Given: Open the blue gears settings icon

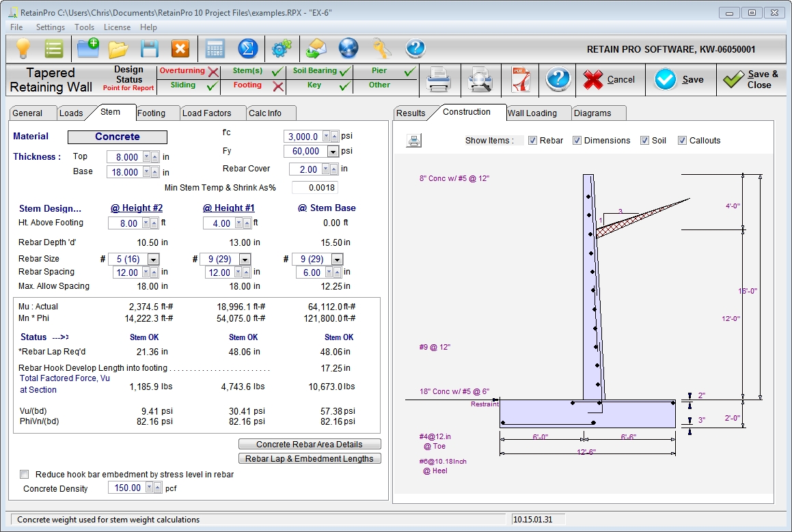Looking at the screenshot, I should click(x=282, y=49).
